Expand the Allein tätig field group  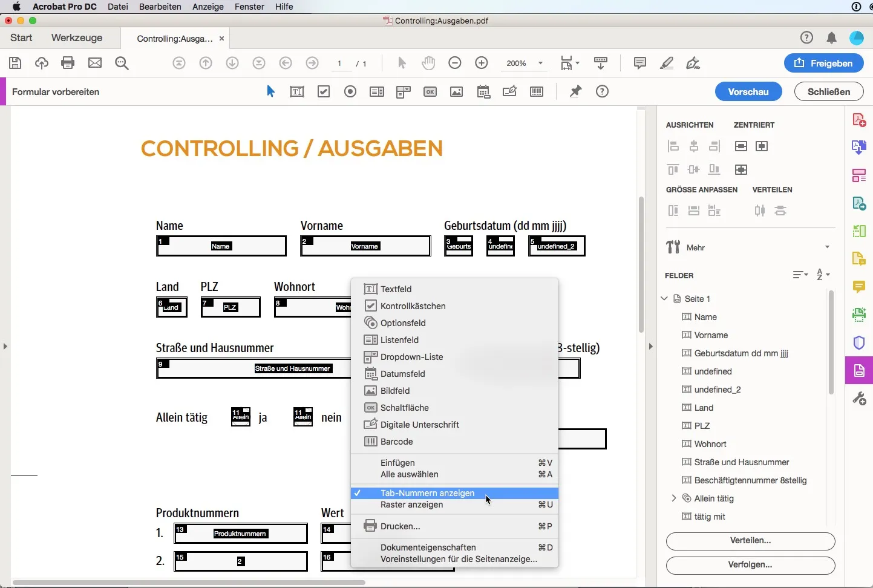674,498
